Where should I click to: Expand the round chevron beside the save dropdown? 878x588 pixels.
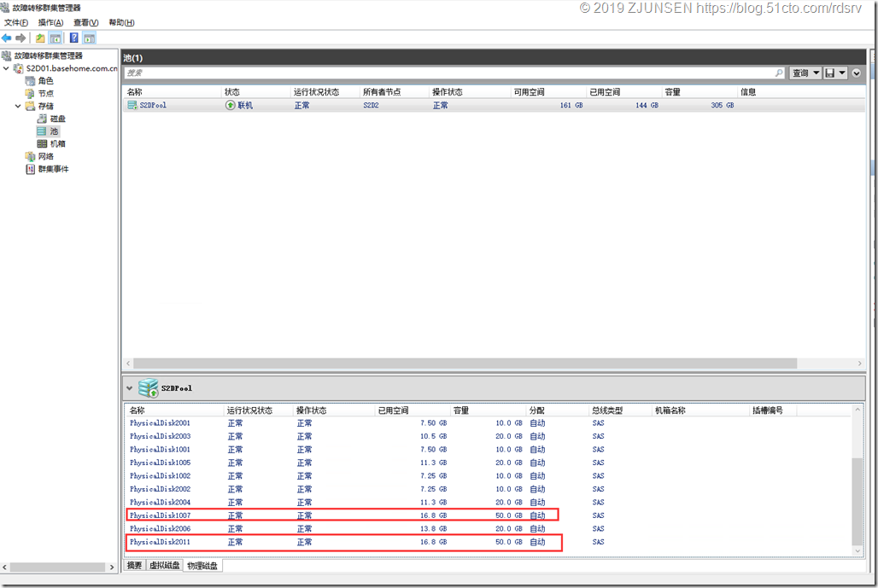click(856, 73)
